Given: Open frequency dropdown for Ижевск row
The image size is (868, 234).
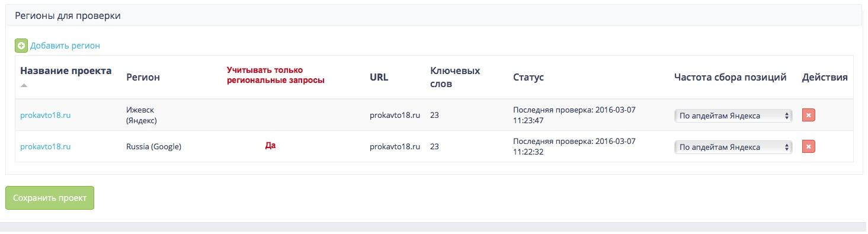Looking at the screenshot, I should tap(734, 116).
